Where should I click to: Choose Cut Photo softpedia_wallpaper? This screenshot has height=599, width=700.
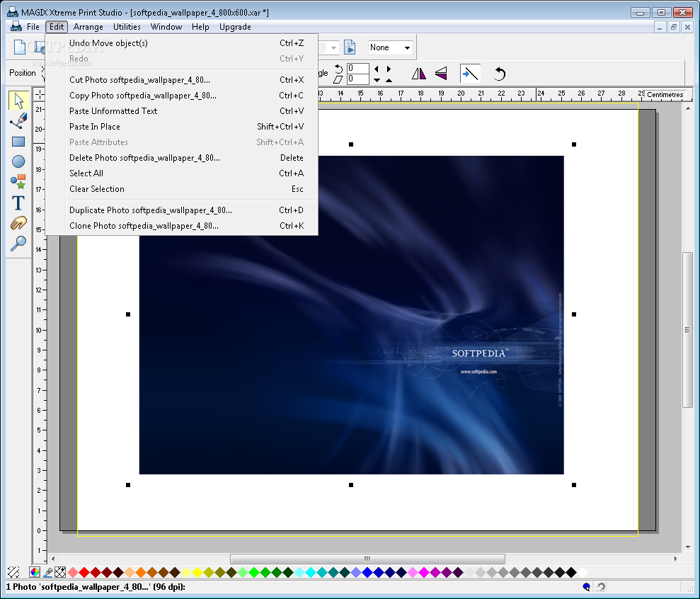point(182,80)
